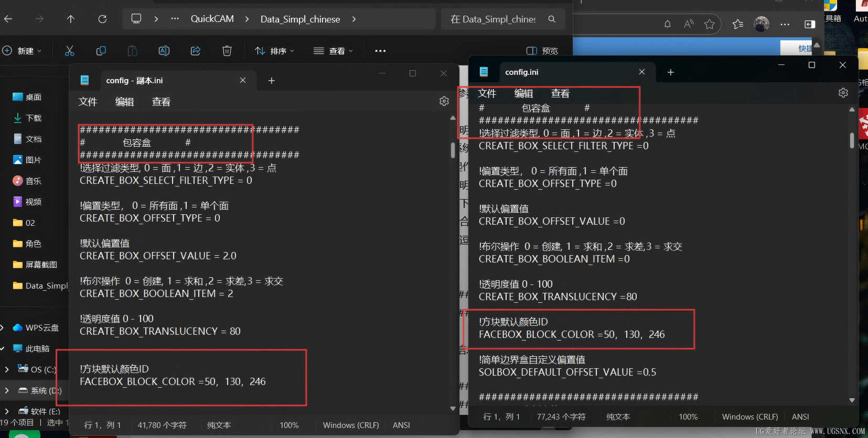This screenshot has width=868, height=438.
Task: Open the browser favorites list icon
Action: click(x=738, y=24)
